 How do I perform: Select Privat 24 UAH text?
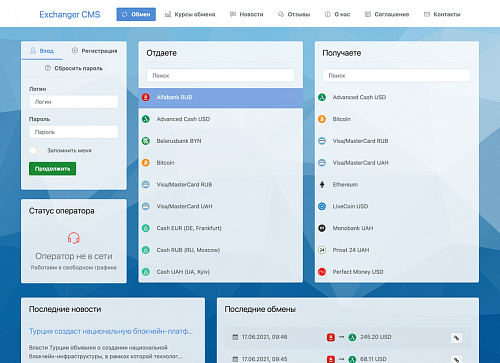[x=351, y=250]
